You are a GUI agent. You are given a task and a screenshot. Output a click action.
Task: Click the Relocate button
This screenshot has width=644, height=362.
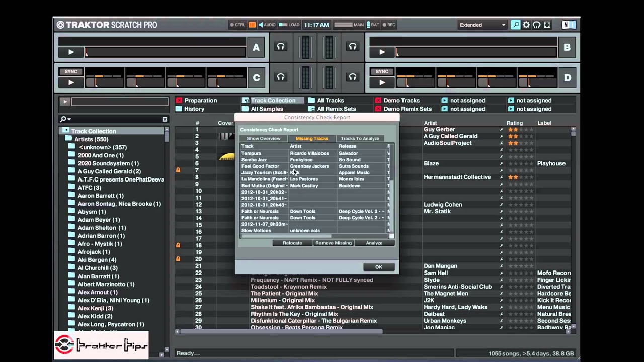292,243
